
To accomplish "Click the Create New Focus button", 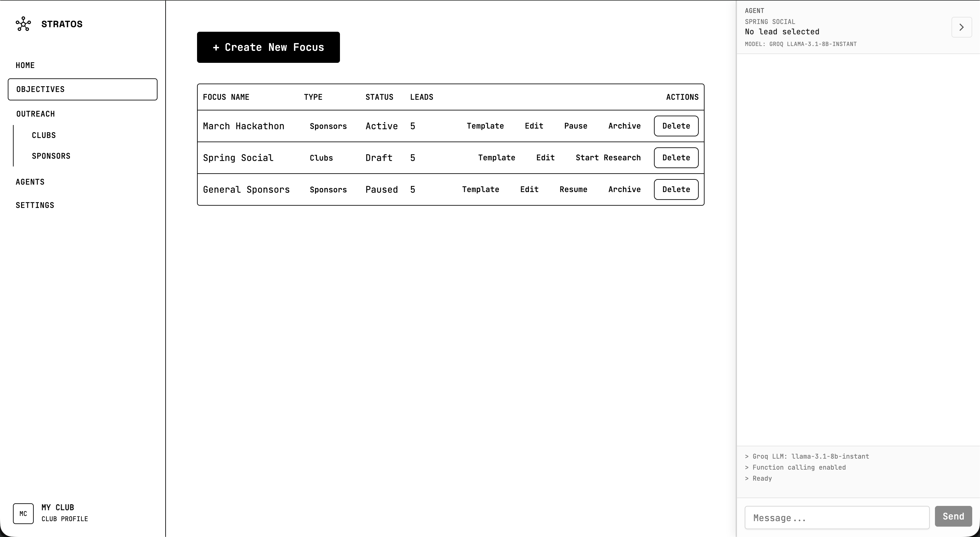I will (268, 47).
